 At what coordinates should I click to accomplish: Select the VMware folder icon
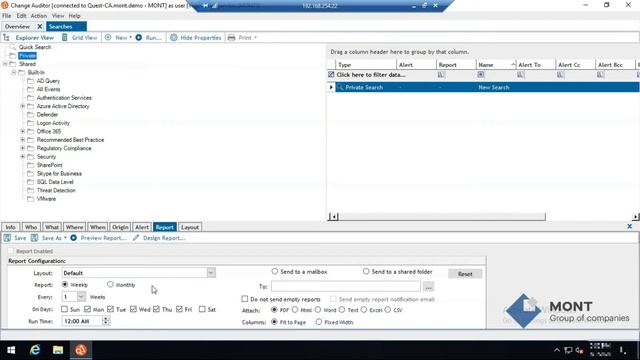click(x=31, y=199)
